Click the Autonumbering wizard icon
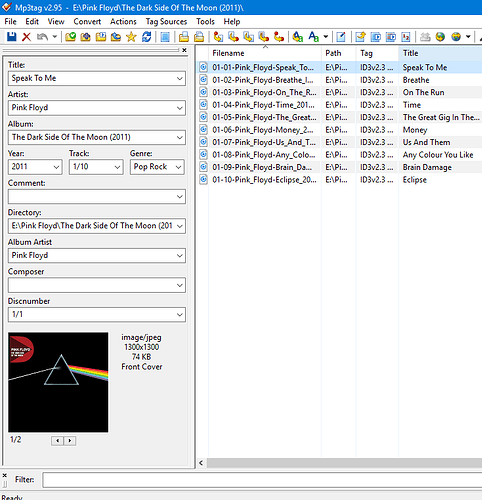Screen dimensions: 482x500 click(x=406, y=37)
